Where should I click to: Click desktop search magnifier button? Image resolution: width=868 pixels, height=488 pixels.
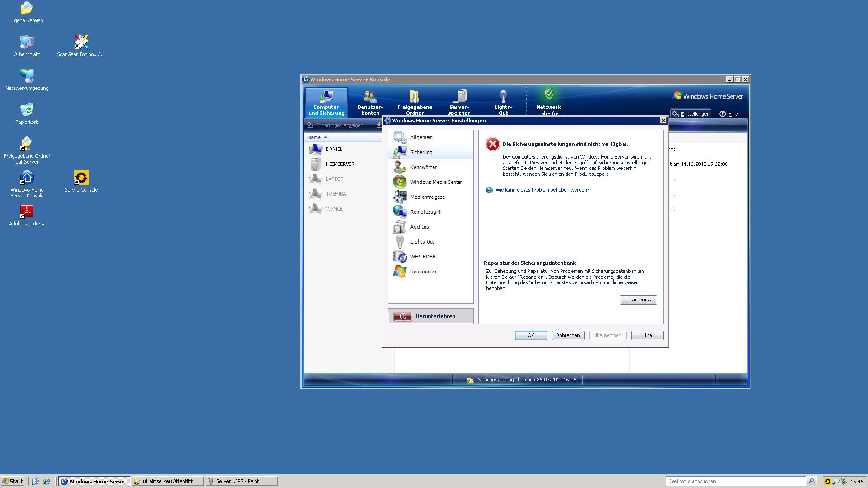[x=811, y=481]
